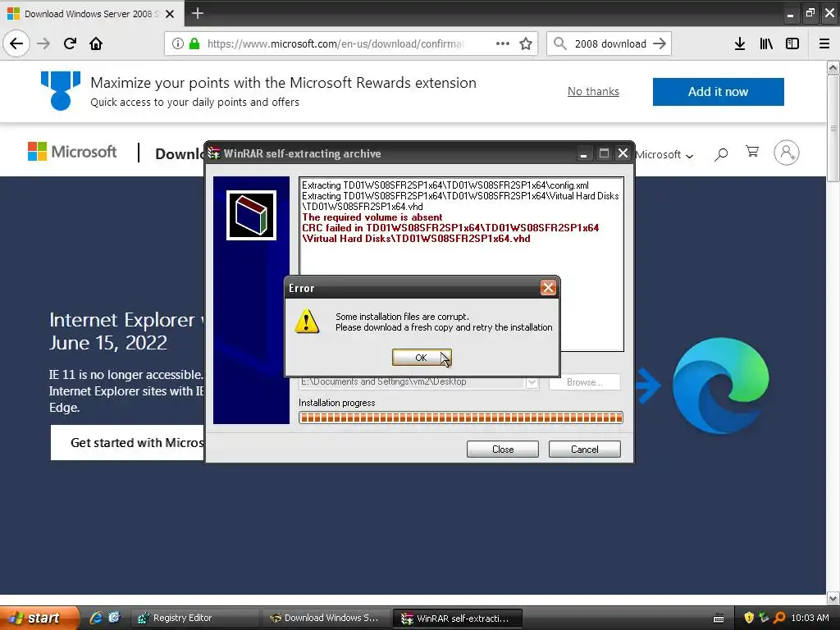Image resolution: width=840 pixels, height=630 pixels.
Task: Open Firefox downloads panel
Action: 740,43
